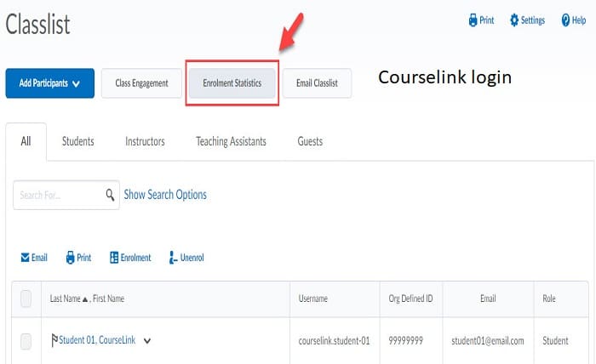This screenshot has width=596, height=364.
Task: Click username courselink.student-01 cell
Action: point(334,341)
